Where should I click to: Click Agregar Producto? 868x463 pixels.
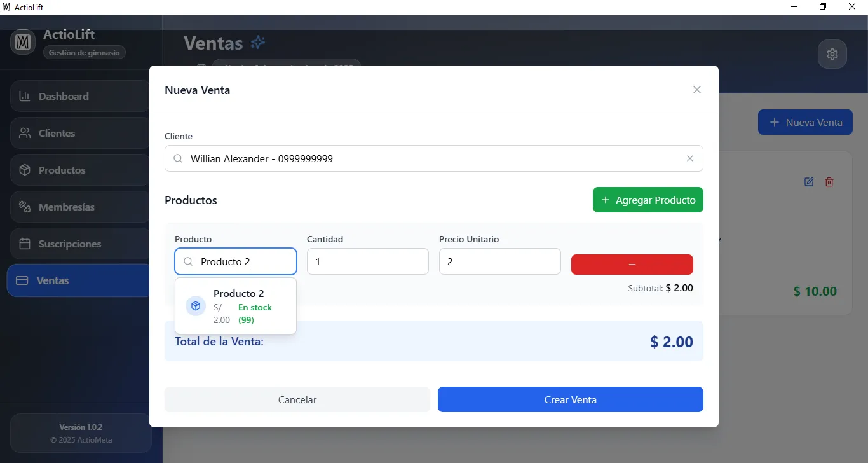[x=648, y=199]
